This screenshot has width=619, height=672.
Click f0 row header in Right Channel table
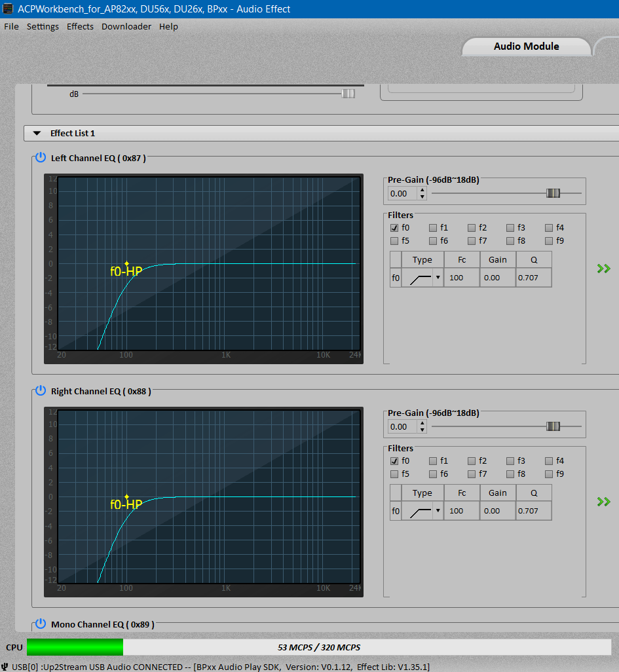coord(396,511)
